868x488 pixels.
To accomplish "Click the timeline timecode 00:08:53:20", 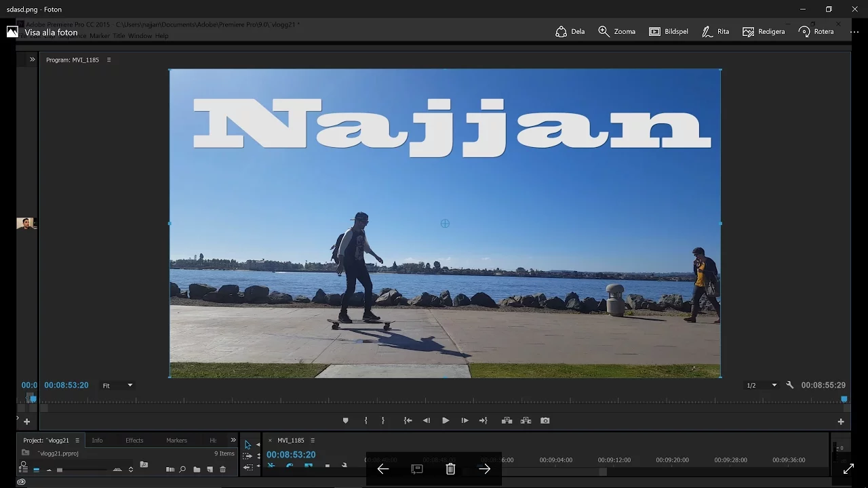I will [x=291, y=455].
